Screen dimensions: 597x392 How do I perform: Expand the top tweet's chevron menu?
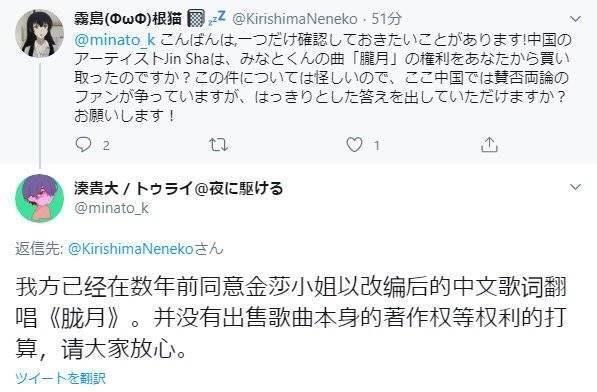tap(575, 19)
